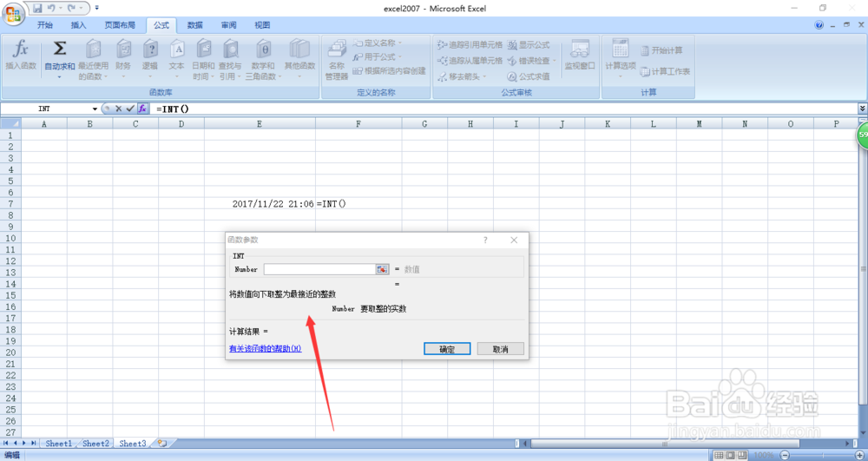The width and height of the screenshot is (868, 461).
Task: Switch to the 开始 ribbon tab
Action: tap(45, 25)
